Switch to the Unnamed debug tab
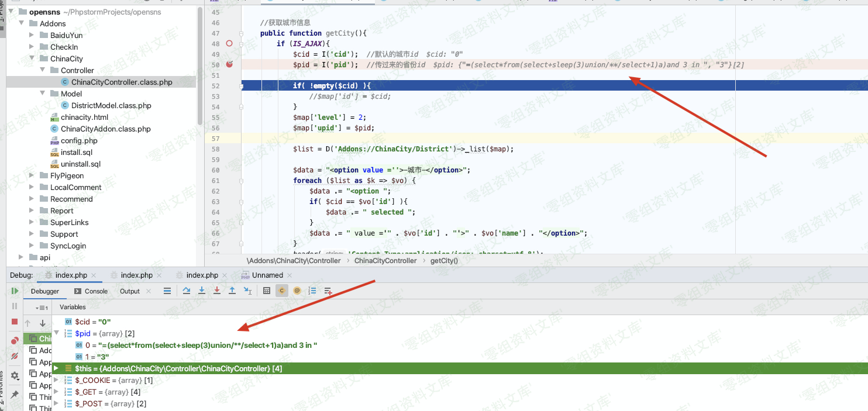Image resolution: width=868 pixels, height=411 pixels. [267, 275]
